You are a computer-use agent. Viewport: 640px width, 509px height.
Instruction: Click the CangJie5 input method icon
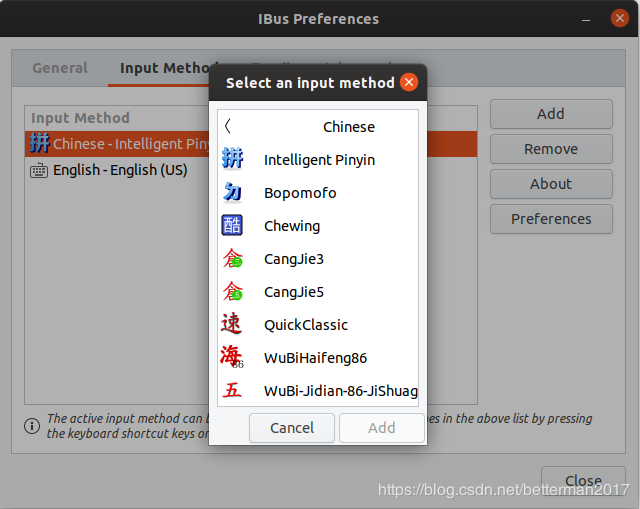[232, 292]
